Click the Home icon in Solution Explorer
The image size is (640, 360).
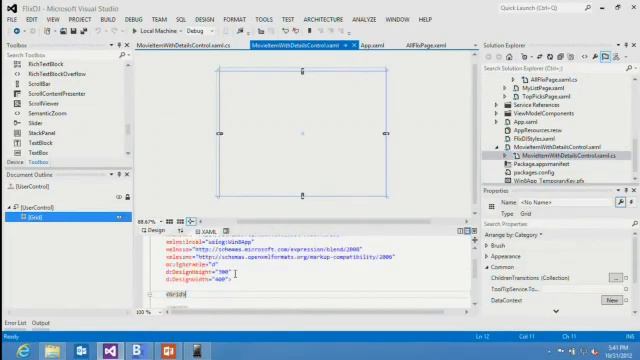pos(509,57)
